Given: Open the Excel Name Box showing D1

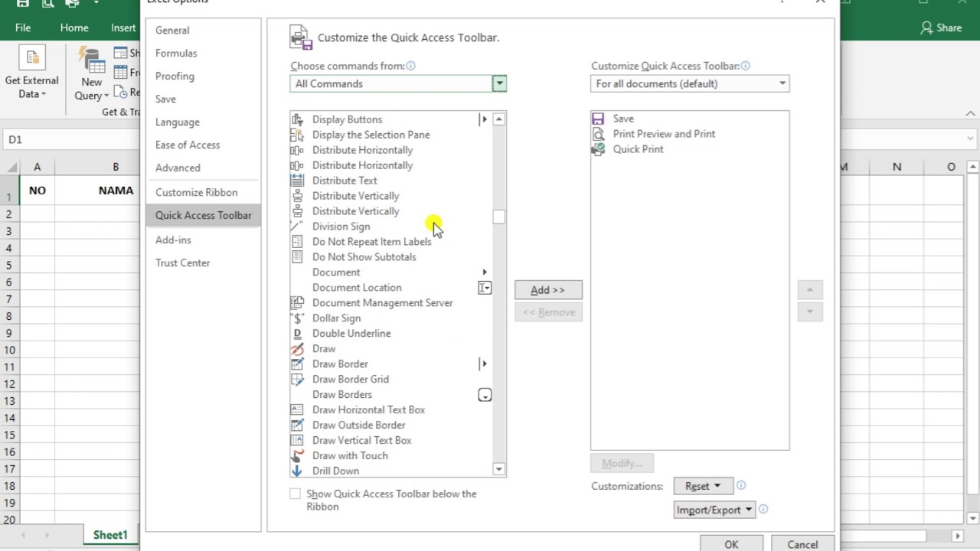Looking at the screenshot, I should (69, 139).
